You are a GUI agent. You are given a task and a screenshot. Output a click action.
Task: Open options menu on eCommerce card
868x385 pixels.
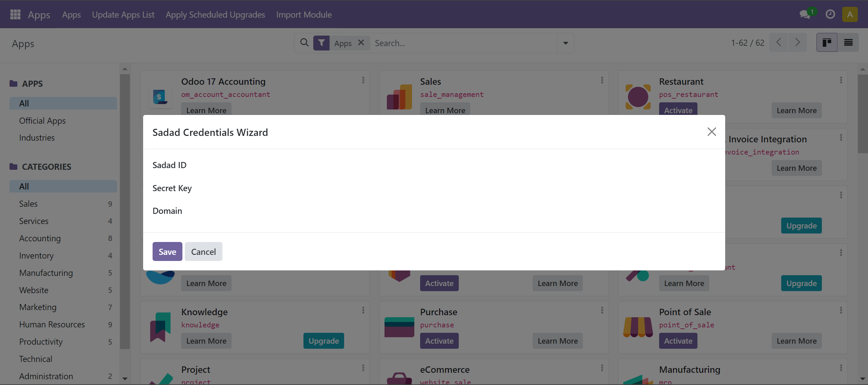pos(602,368)
